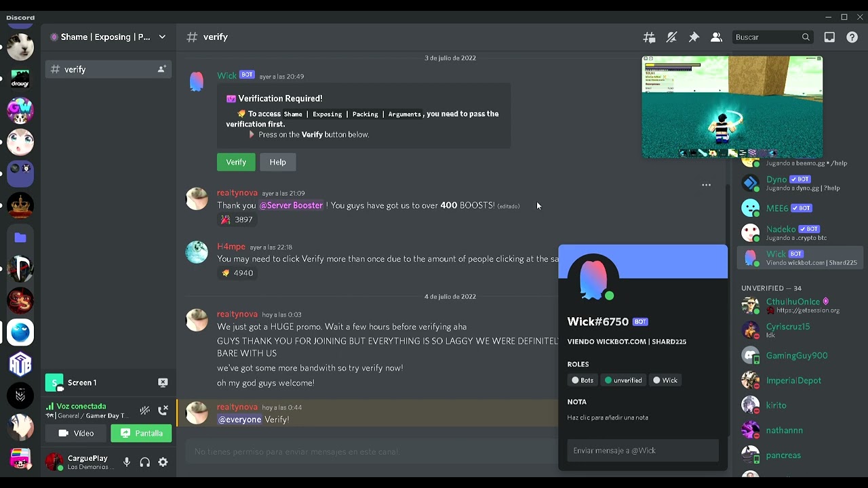Screen dimensions: 868x488
Task: Toggle the member list icon
Action: click(x=716, y=37)
